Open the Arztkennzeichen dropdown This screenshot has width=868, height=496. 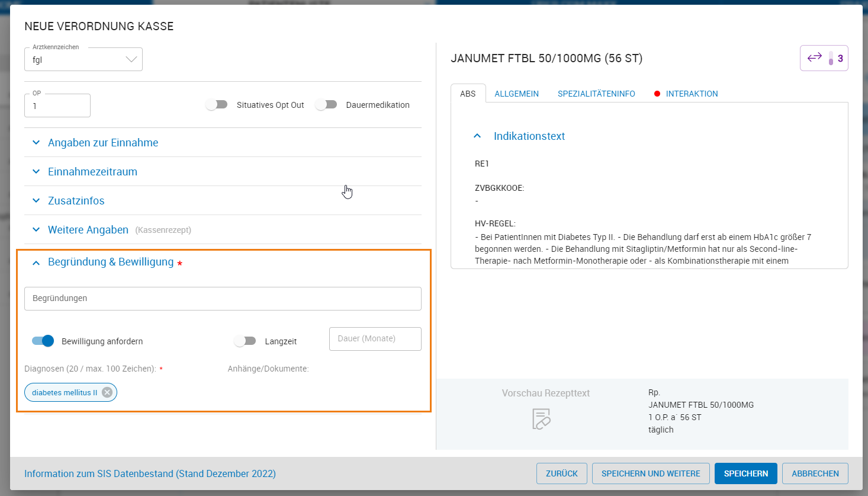[83, 59]
